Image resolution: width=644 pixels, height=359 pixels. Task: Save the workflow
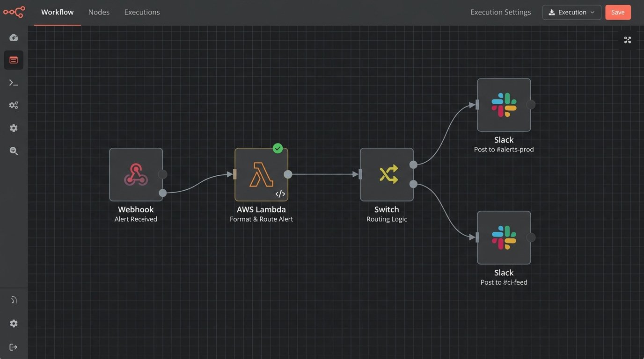coord(618,12)
